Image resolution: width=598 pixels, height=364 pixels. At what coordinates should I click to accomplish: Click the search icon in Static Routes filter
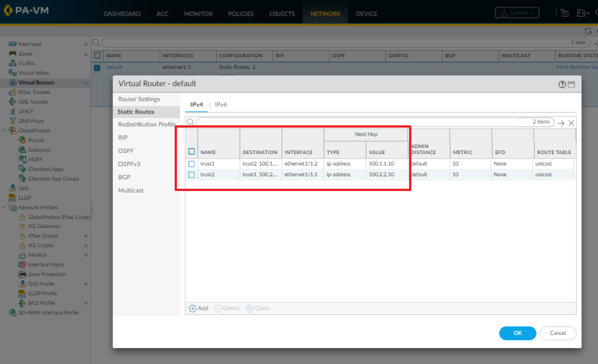190,122
